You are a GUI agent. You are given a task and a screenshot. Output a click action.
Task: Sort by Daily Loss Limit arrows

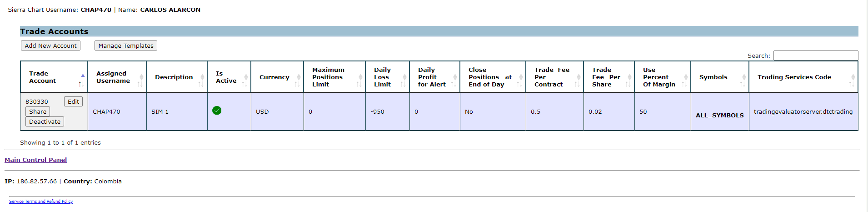pyautogui.click(x=404, y=80)
